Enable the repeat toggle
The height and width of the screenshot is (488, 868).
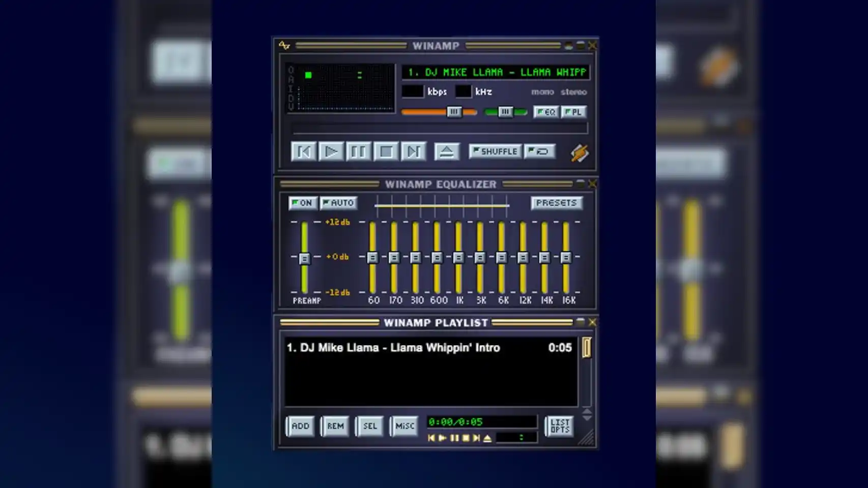[539, 151]
